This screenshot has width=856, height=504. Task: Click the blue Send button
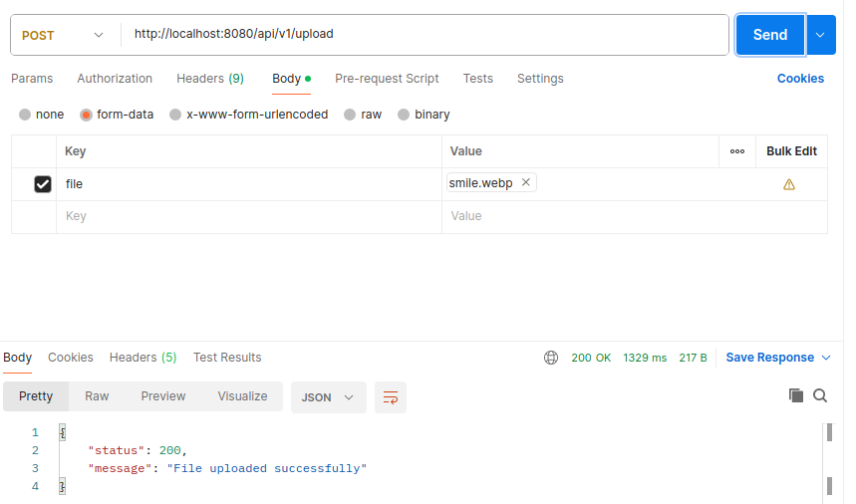[x=769, y=35]
